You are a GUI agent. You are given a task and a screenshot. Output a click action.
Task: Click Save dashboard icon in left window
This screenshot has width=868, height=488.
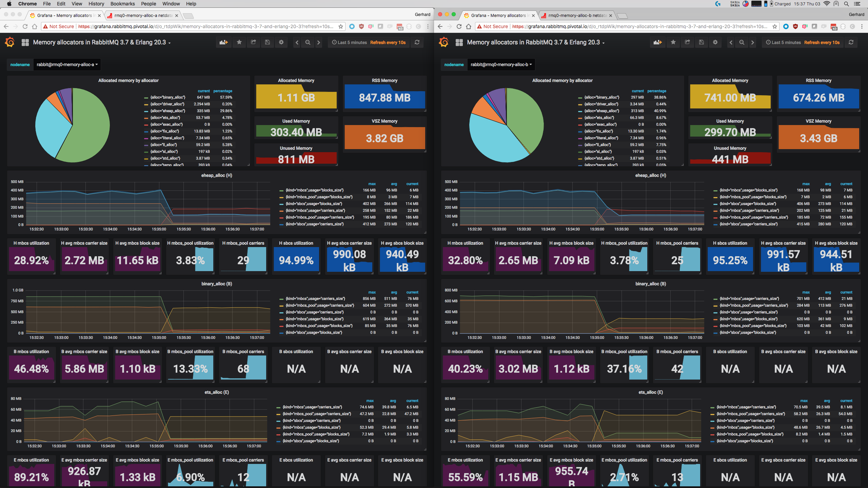point(268,42)
